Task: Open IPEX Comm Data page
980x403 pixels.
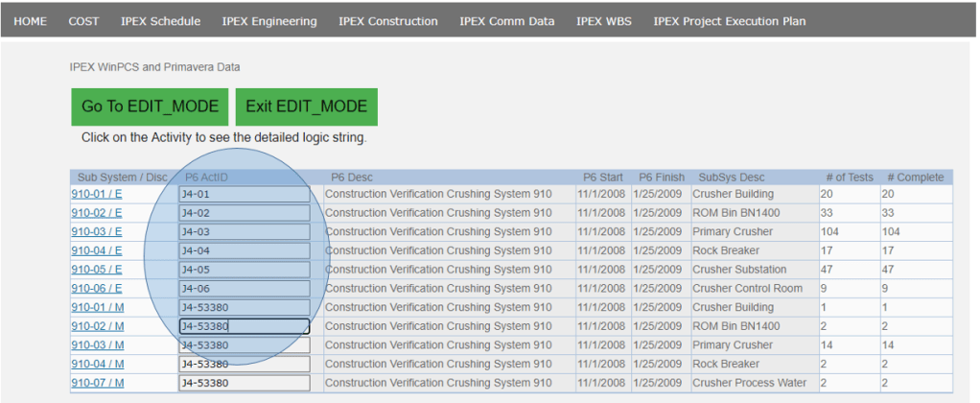Action: click(x=506, y=21)
